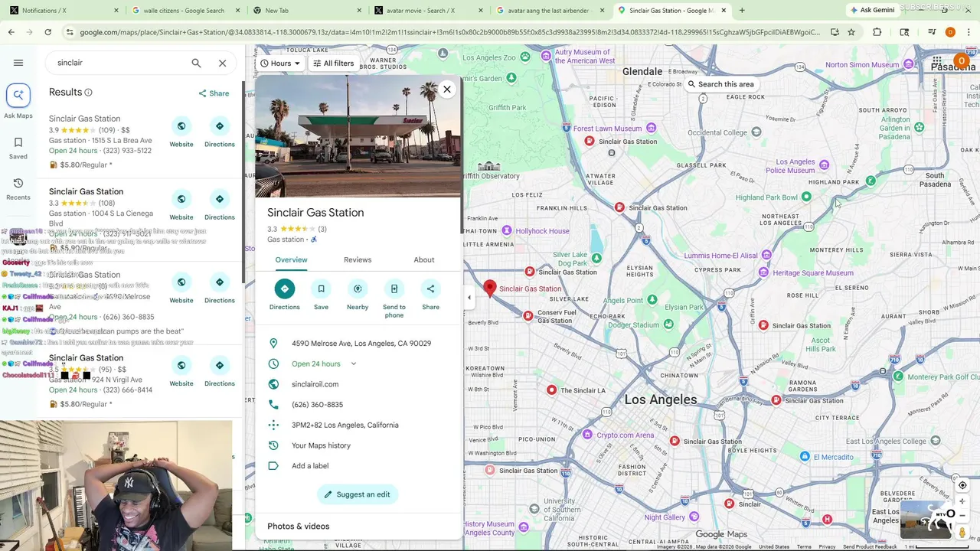
Task: Click the address bar URL
Action: click(449, 32)
